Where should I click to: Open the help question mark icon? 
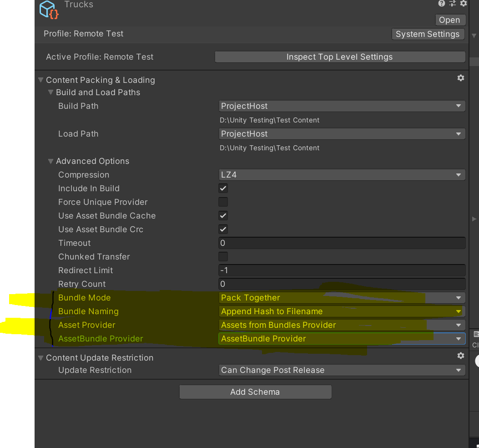(441, 4)
